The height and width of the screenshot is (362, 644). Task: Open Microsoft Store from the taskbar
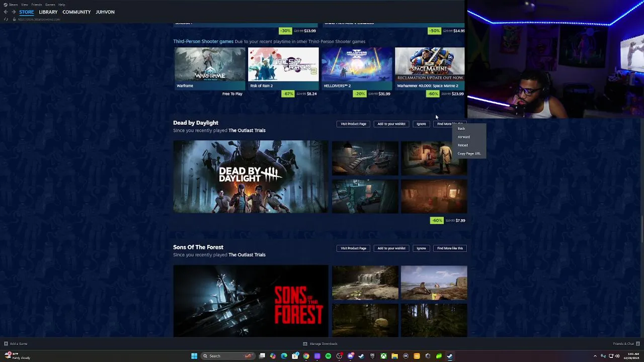(295, 356)
